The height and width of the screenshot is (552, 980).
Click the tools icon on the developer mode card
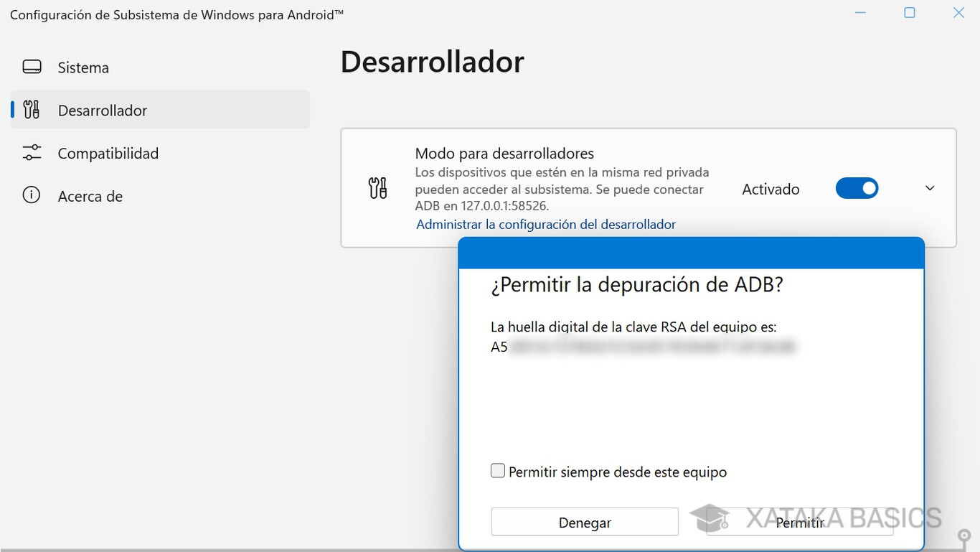point(377,188)
